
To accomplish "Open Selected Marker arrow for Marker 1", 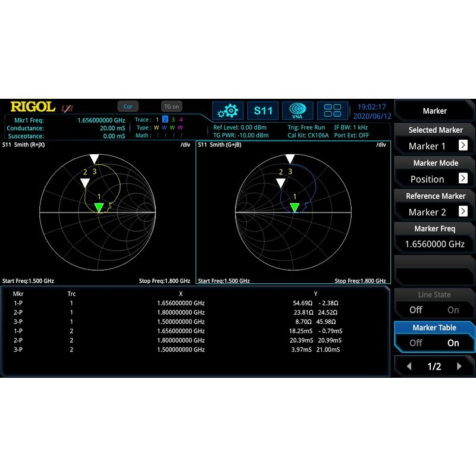I will [x=463, y=145].
